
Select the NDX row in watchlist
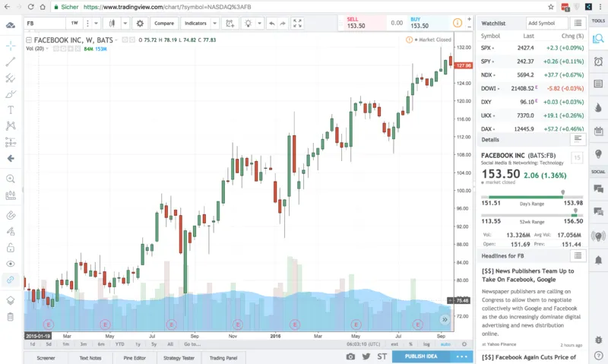[532, 74]
